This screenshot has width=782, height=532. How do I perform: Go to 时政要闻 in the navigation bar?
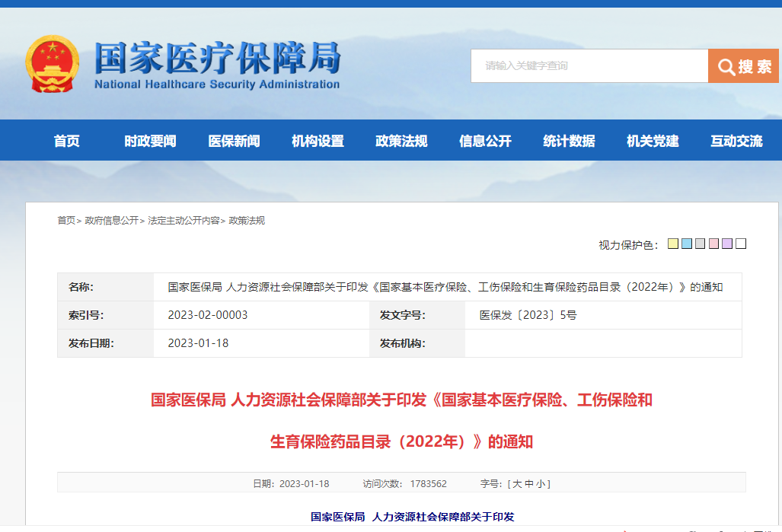pyautogui.click(x=150, y=141)
